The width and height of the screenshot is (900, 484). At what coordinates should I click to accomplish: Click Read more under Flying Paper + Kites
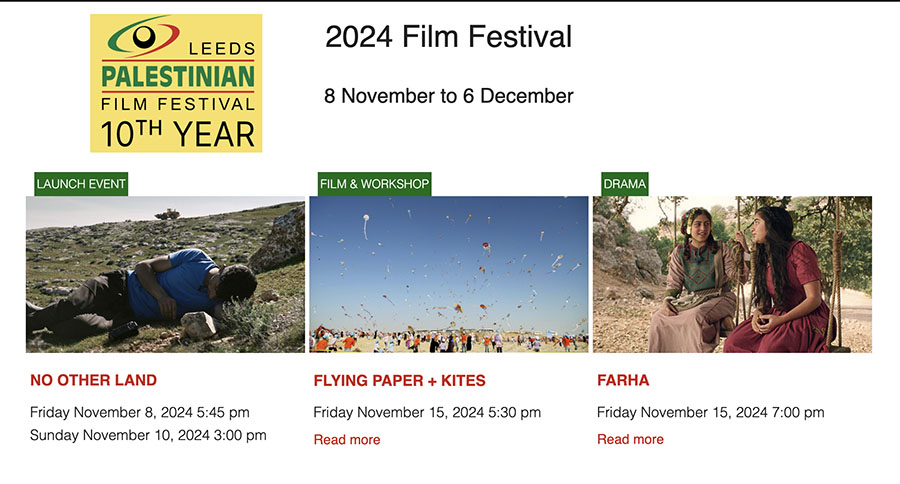coord(347,439)
